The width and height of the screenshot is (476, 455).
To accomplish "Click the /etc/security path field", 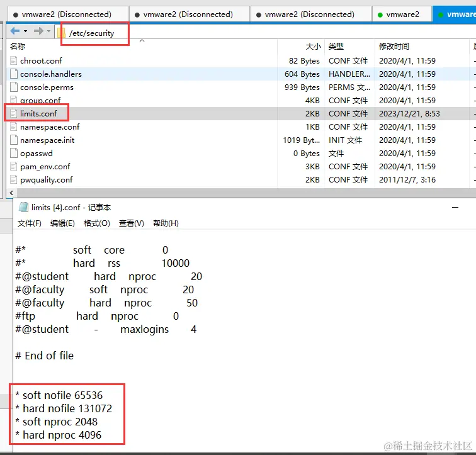I will [92, 33].
